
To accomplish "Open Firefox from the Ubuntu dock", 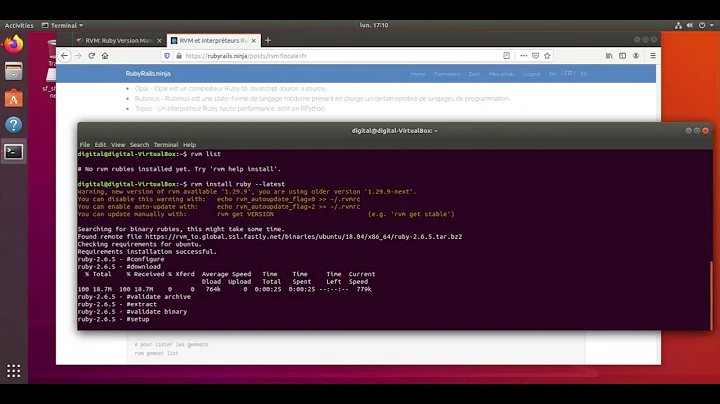I will 13,44.
